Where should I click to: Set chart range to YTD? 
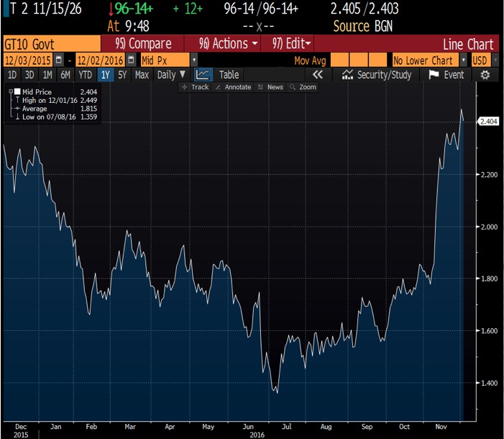point(86,74)
